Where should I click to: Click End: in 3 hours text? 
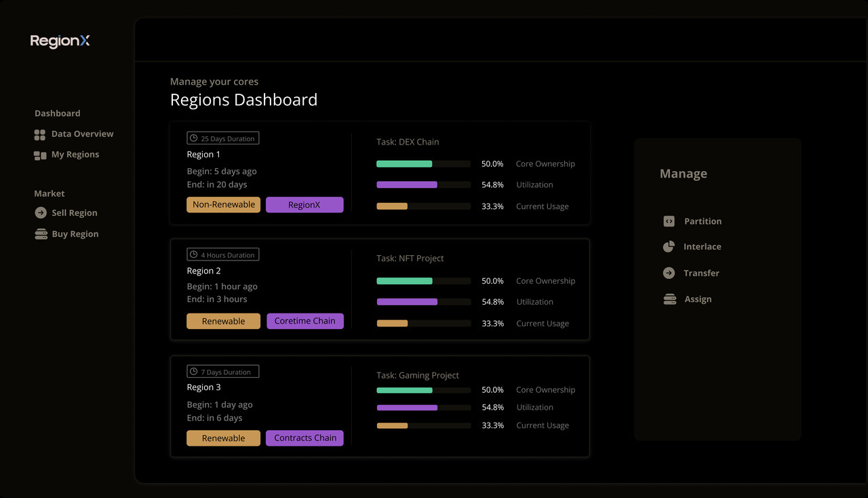(217, 299)
